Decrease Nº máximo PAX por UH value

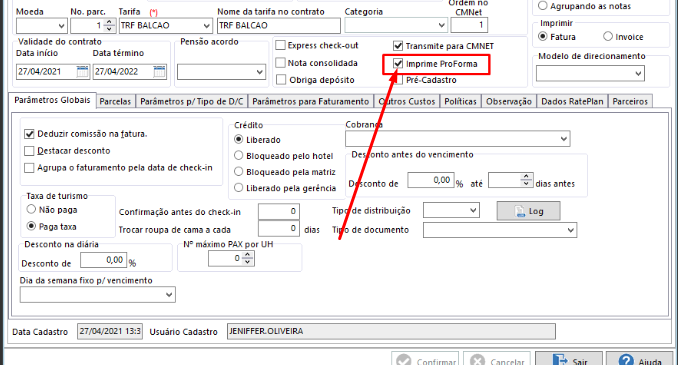pos(247,262)
